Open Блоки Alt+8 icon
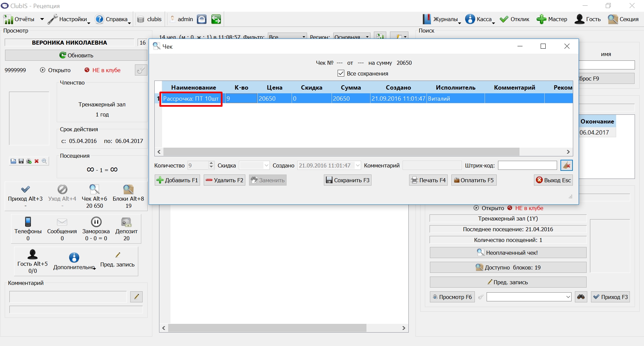 click(128, 189)
